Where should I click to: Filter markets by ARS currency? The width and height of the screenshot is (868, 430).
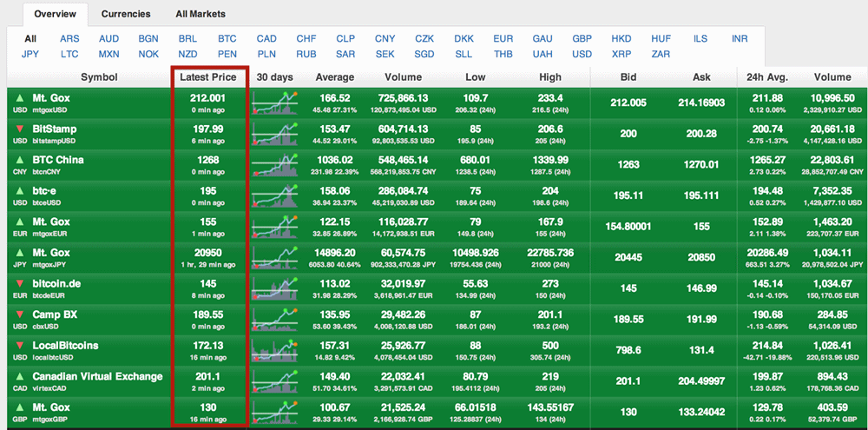point(69,39)
